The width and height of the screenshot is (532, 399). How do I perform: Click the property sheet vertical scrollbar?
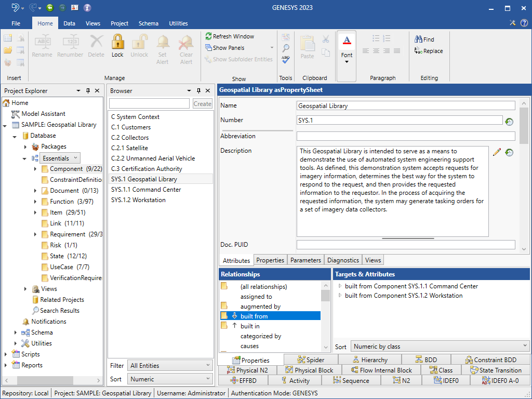pos(524,176)
